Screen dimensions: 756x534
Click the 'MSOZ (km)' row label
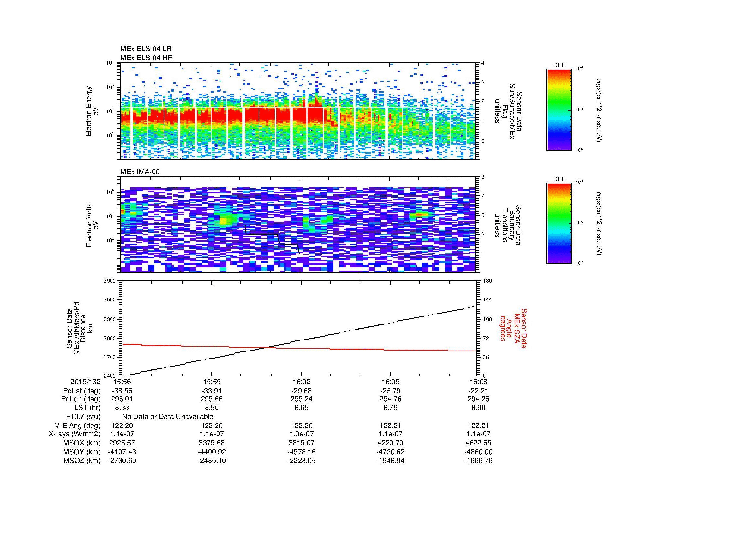82,461
